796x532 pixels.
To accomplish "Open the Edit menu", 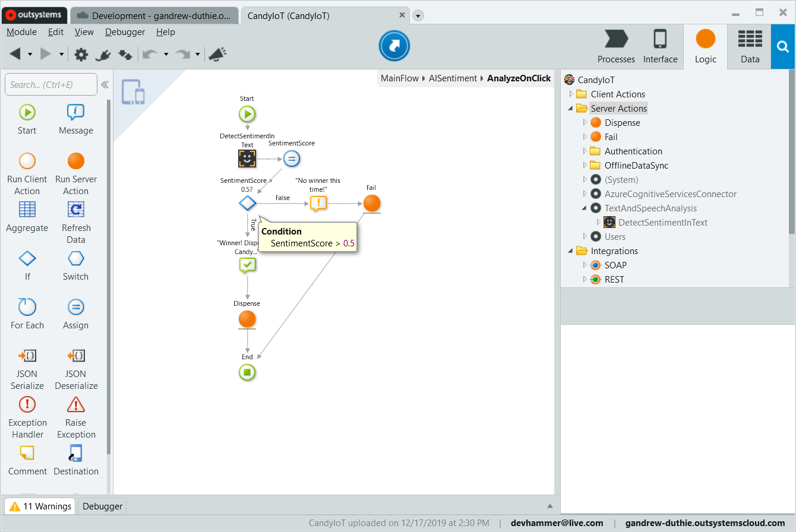I will 56,32.
